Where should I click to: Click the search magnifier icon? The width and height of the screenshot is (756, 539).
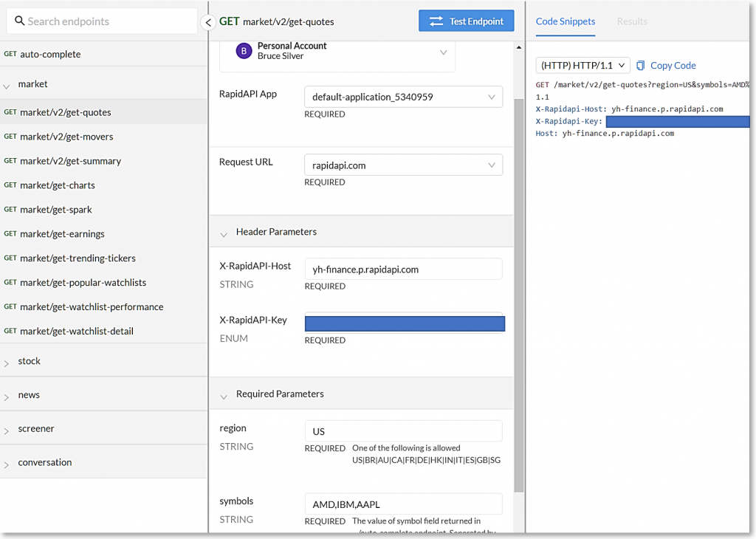pos(20,21)
